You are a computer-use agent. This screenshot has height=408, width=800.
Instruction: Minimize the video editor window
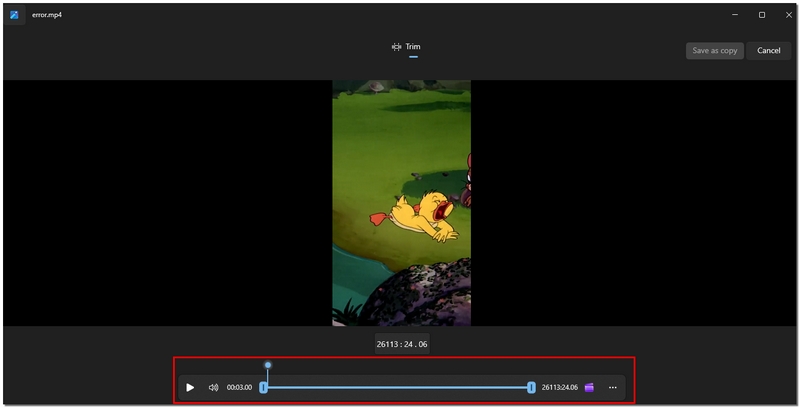(735, 15)
